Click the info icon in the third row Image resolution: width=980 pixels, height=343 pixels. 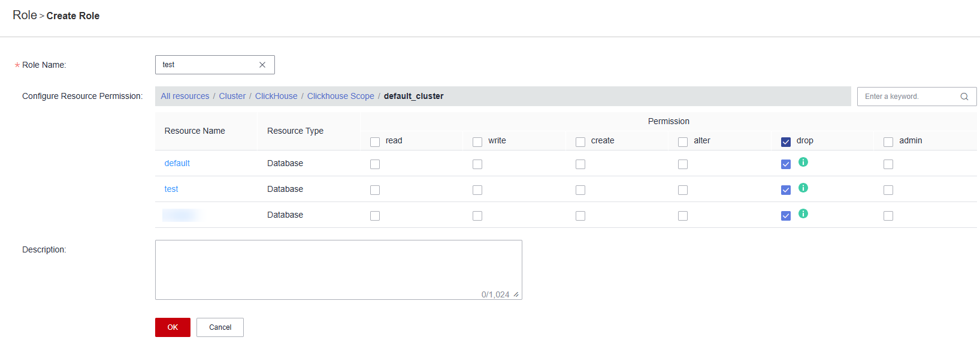tap(803, 213)
